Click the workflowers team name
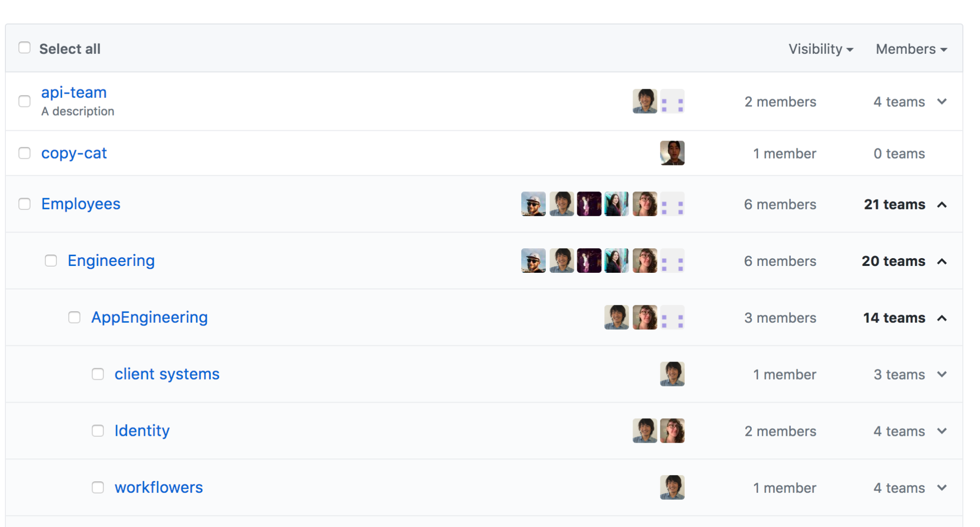 click(159, 487)
